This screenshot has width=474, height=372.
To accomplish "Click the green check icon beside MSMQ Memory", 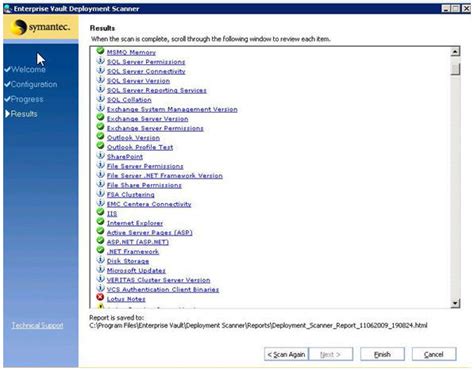I will pos(100,51).
